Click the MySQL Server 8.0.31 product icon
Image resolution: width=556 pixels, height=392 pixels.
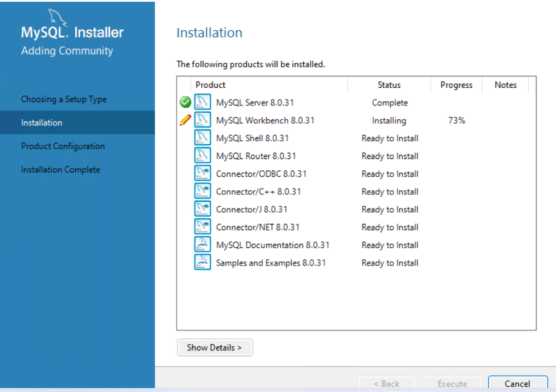click(202, 103)
